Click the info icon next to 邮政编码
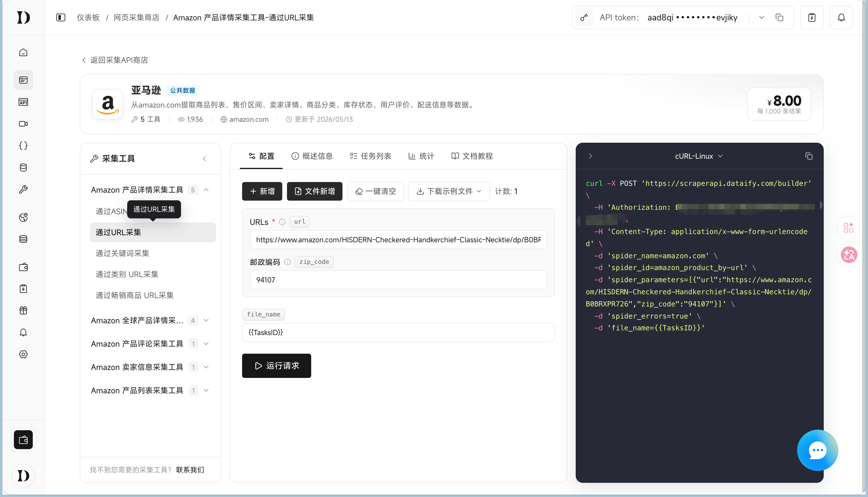The height and width of the screenshot is (497, 868). (x=288, y=262)
